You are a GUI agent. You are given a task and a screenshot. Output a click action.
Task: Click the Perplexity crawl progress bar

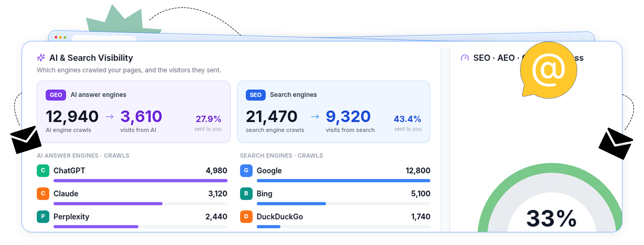140,227
